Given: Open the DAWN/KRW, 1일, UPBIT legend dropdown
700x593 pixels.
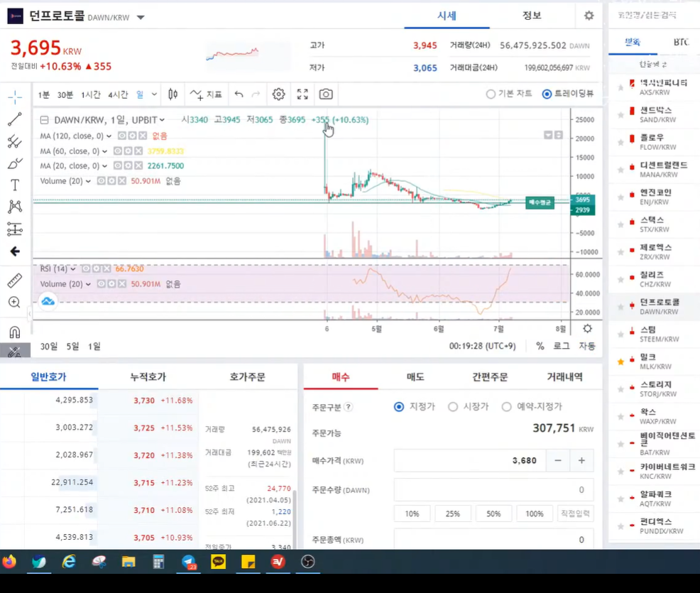Looking at the screenshot, I should point(162,120).
